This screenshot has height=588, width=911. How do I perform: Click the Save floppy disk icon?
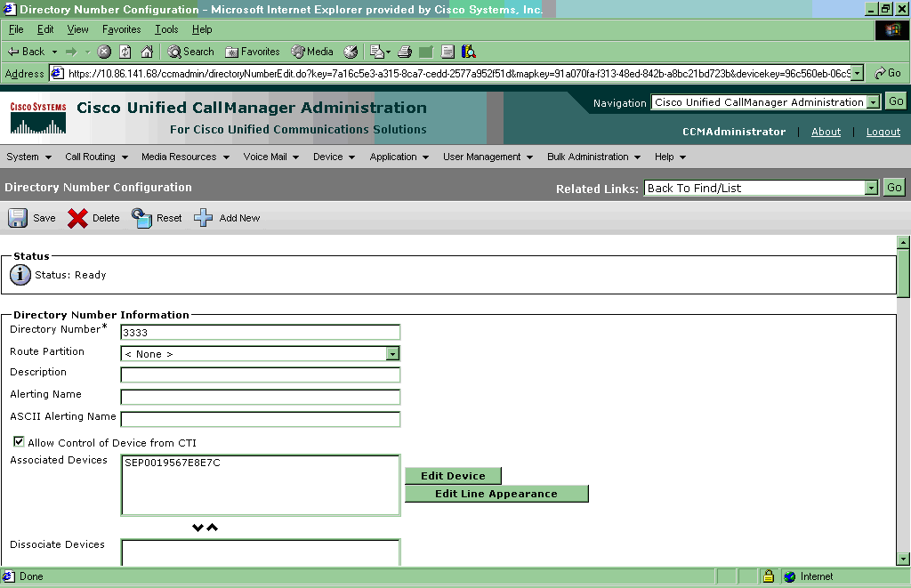[x=18, y=218]
